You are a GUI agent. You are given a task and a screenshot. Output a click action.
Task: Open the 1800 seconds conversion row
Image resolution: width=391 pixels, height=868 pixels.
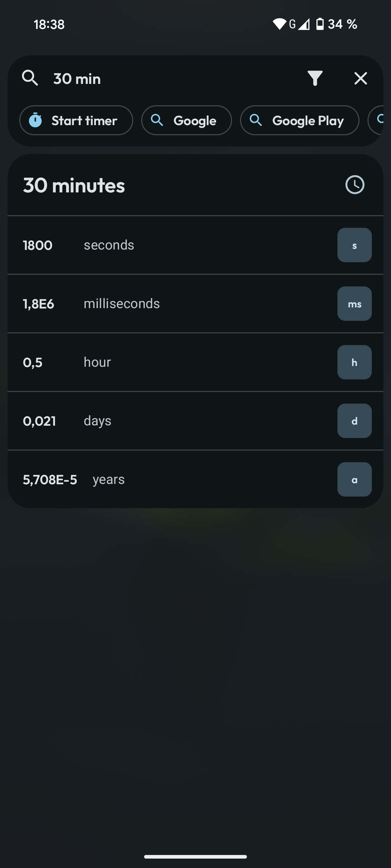point(195,245)
